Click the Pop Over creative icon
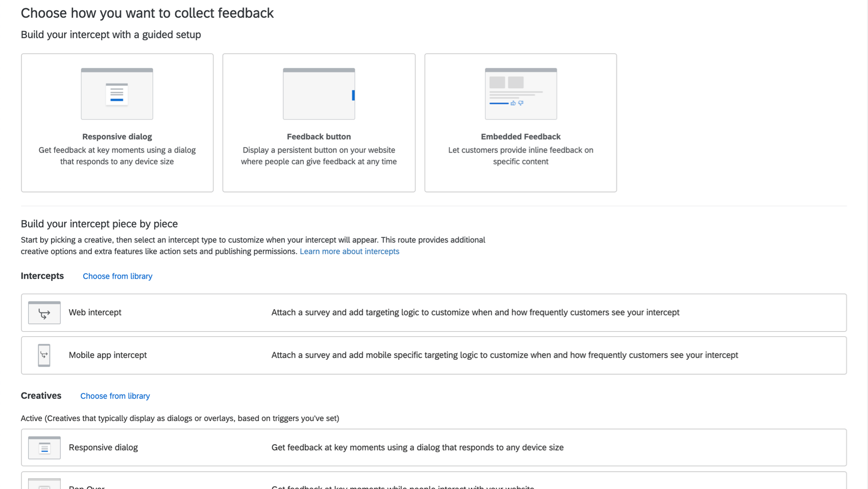The height and width of the screenshot is (489, 868). [x=44, y=484]
